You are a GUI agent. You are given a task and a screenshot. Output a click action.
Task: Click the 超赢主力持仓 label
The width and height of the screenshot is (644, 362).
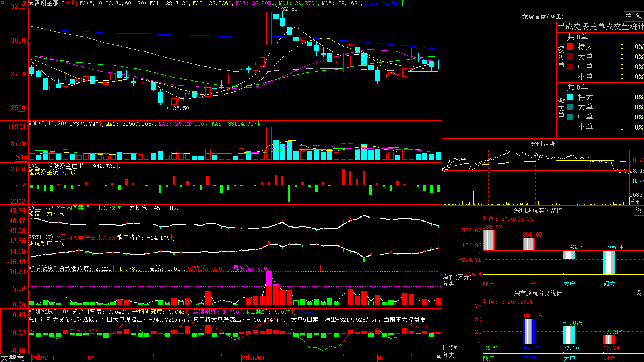(x=46, y=214)
